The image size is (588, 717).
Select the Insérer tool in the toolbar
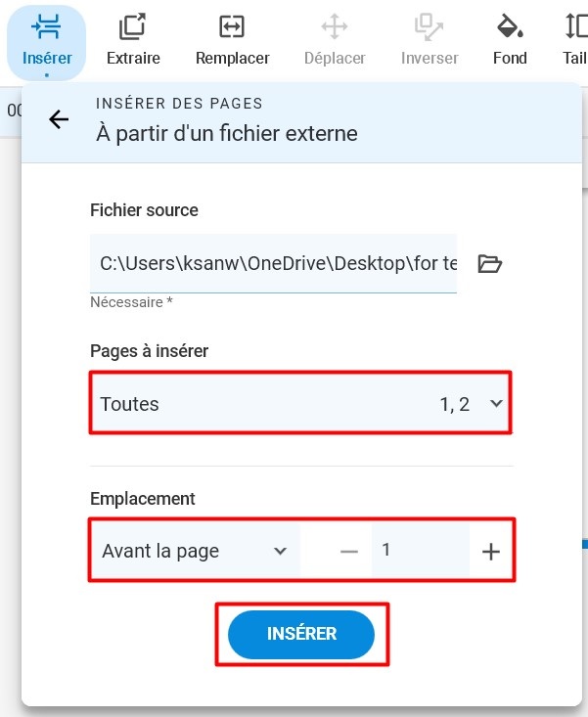47,43
